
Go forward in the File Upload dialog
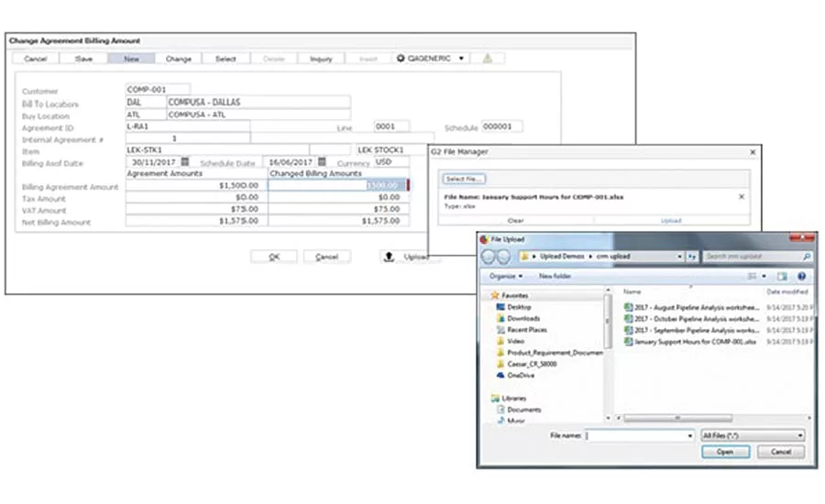503,257
